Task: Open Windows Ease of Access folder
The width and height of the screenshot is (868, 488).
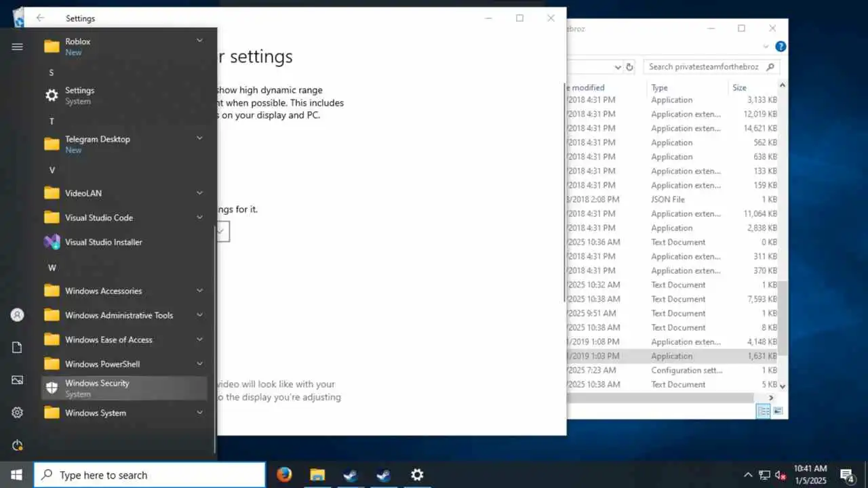Action: [124, 340]
